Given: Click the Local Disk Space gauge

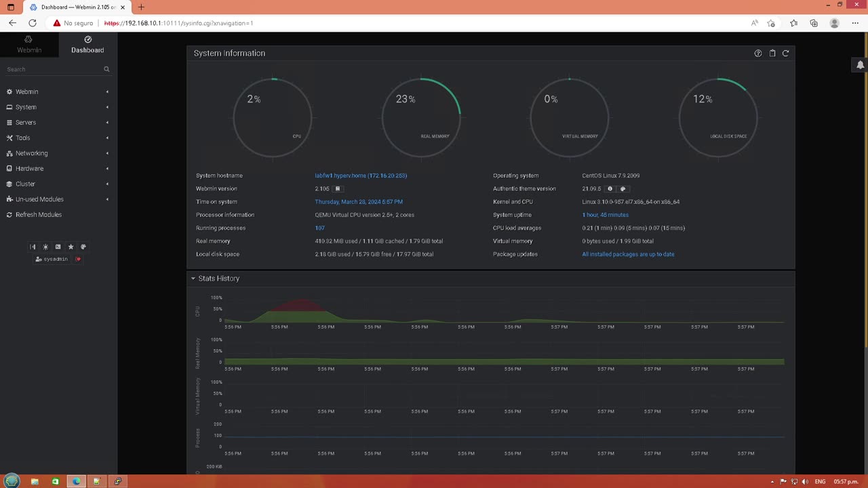Looking at the screenshot, I should tap(718, 117).
